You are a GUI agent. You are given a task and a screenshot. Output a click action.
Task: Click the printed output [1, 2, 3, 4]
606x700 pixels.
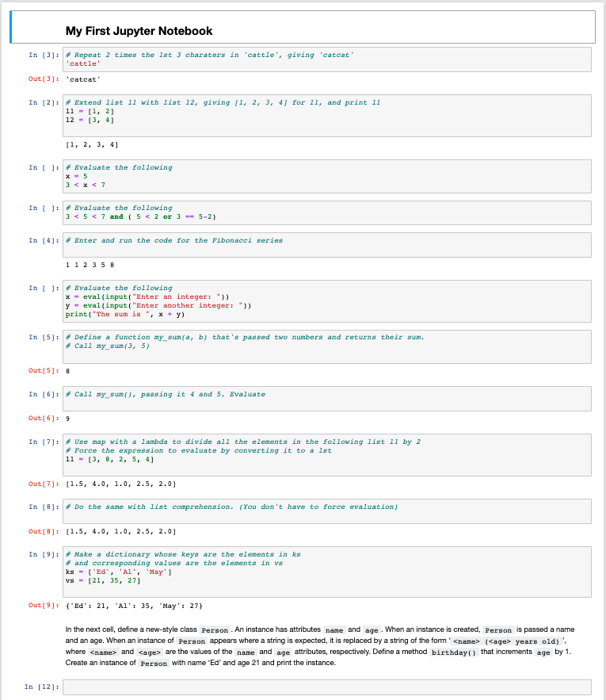click(92, 144)
